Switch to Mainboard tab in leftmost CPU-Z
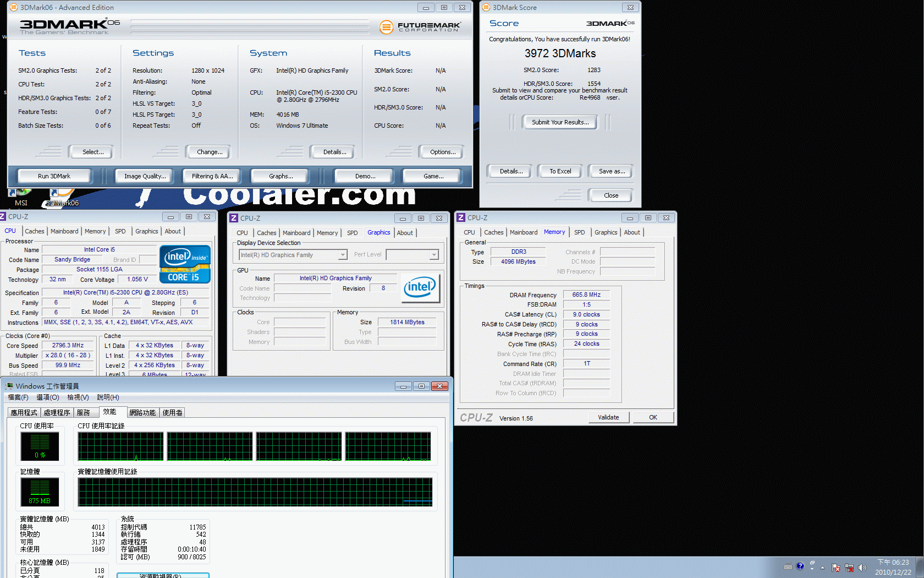This screenshot has height=578, width=924. coord(64,231)
